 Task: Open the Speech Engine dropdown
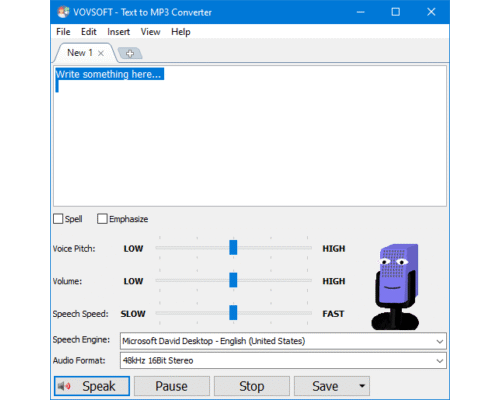click(x=283, y=341)
